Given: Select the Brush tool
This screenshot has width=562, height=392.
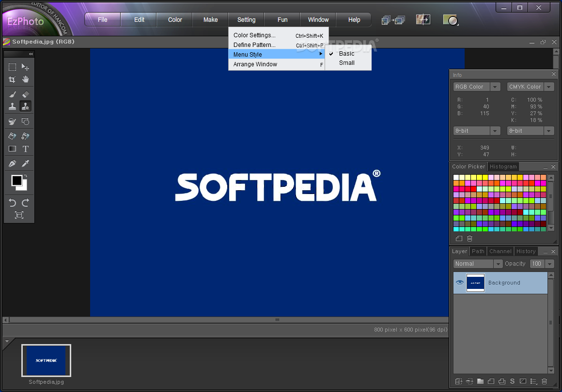Looking at the screenshot, I should pos(12,94).
